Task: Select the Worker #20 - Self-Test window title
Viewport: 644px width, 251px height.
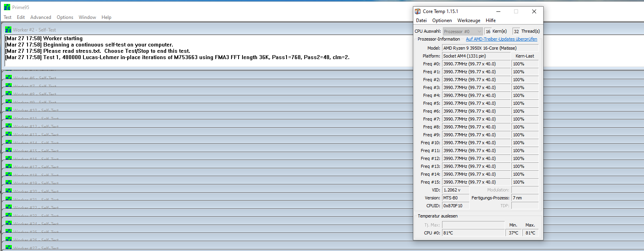Action: [x=36, y=192]
